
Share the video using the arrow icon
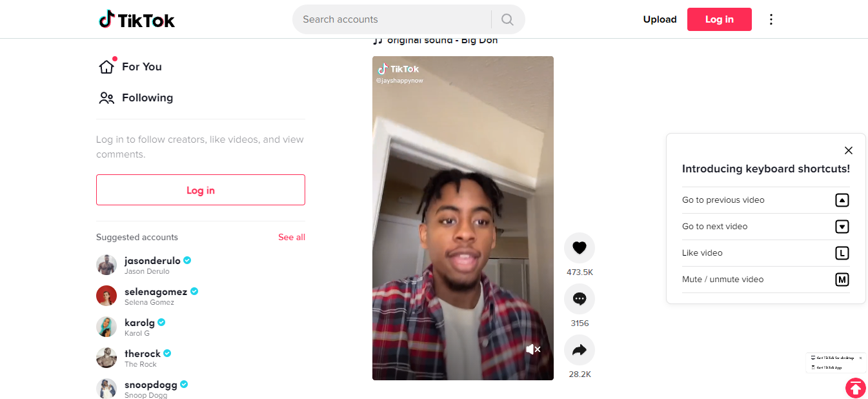click(x=579, y=350)
